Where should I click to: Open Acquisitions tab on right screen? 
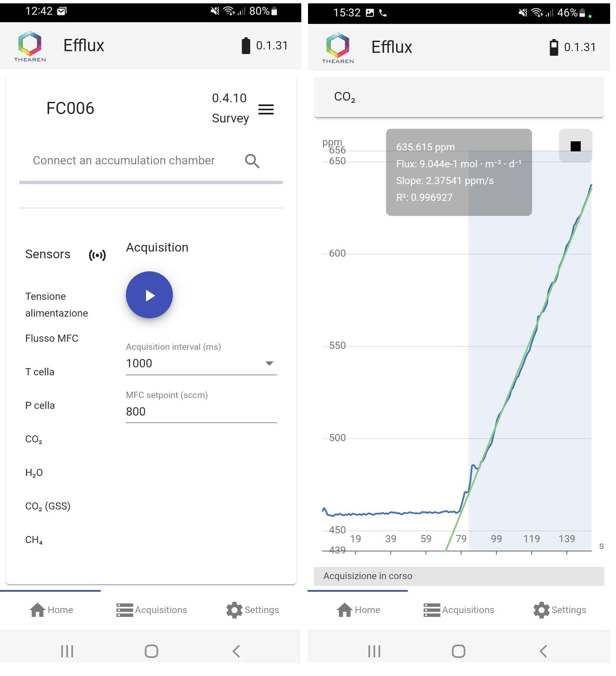(x=459, y=610)
